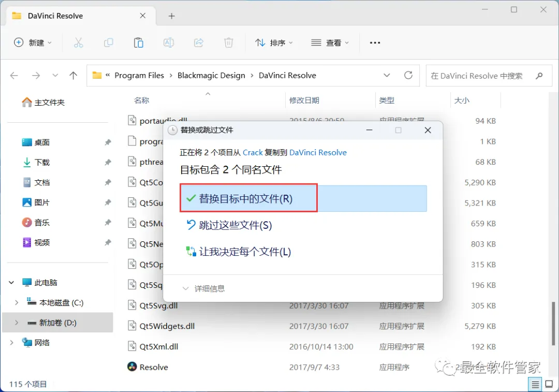This screenshot has height=392, width=559.
Task: Click the Resolve application icon
Action: tap(132, 367)
